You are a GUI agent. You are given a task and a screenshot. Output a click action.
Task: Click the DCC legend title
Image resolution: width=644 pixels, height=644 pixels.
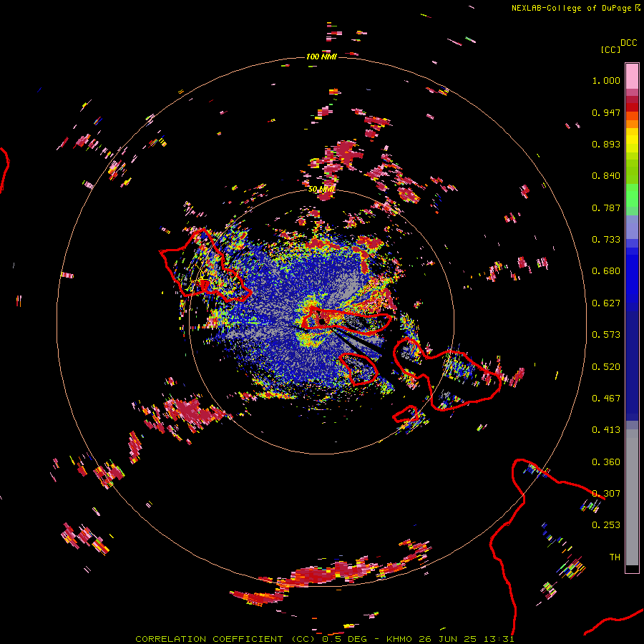[629, 43]
